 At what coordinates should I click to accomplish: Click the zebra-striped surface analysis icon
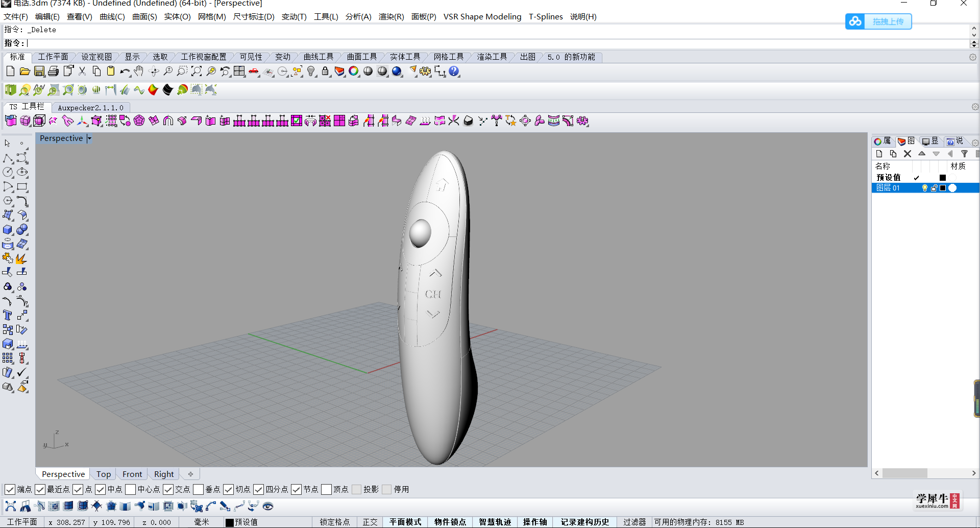(x=168, y=90)
